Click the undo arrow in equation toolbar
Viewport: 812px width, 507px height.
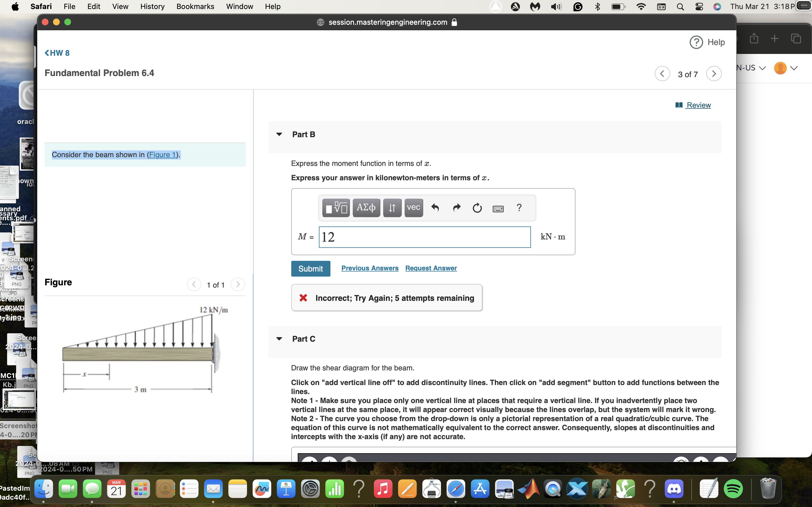(x=435, y=208)
